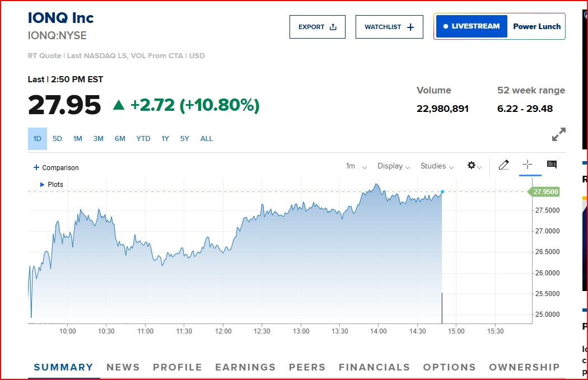588x380 pixels.
Task: Open the chart comments icon
Action: (552, 164)
